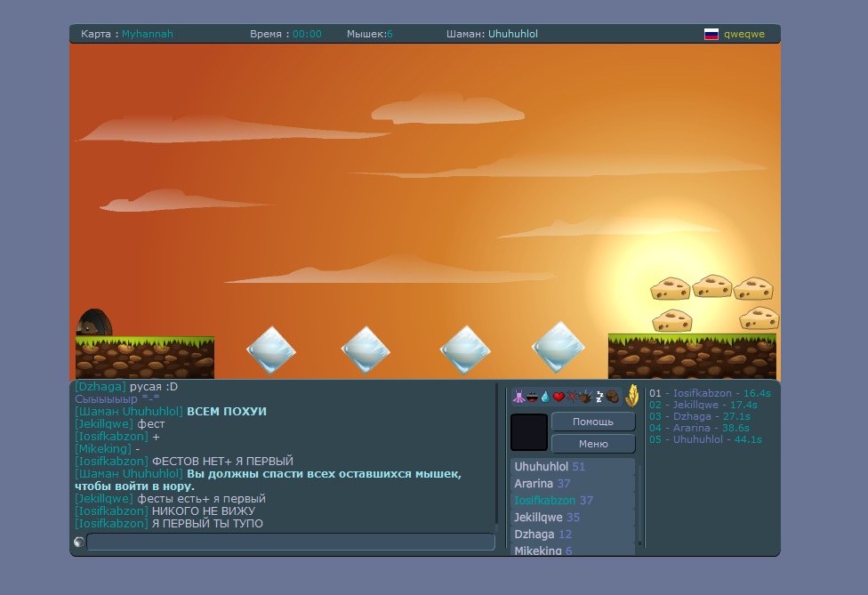Viewport: 868px width, 595px height.
Task: Click message фесты есть+ я первый
Action: pos(202,499)
